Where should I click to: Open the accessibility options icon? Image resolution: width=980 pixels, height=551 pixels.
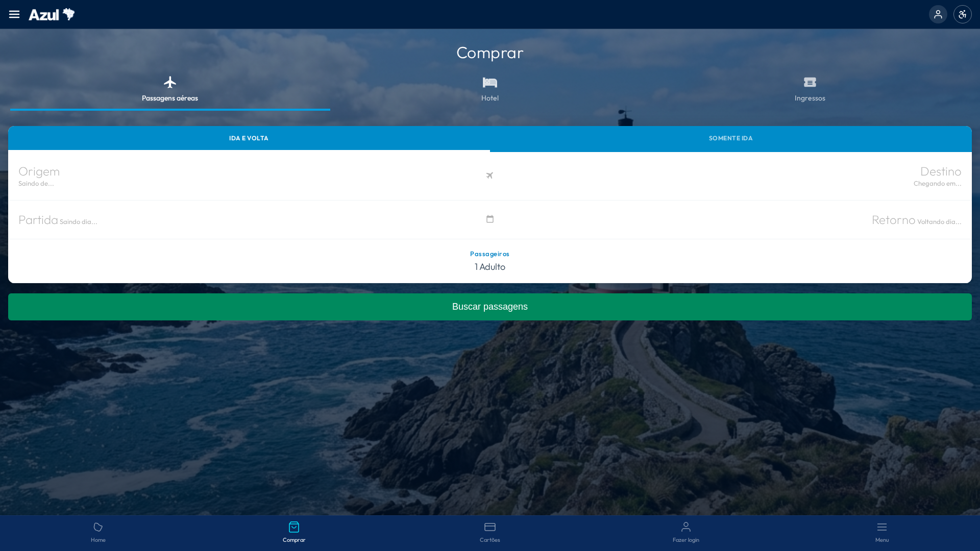(962, 14)
